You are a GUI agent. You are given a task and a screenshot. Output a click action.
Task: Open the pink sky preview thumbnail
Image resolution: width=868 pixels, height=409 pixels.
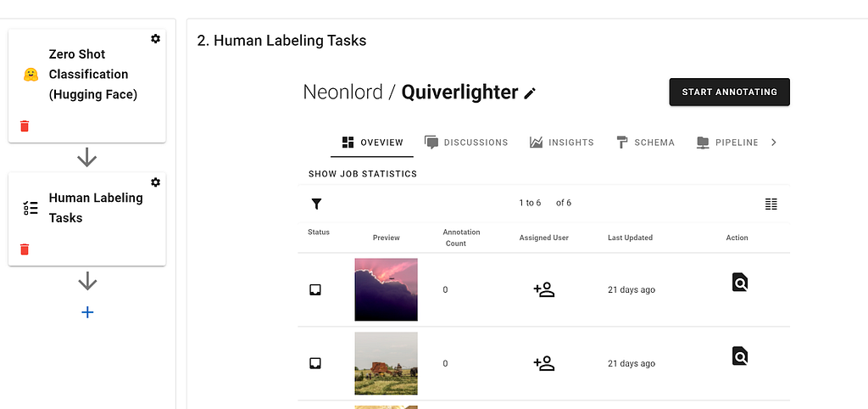click(386, 289)
